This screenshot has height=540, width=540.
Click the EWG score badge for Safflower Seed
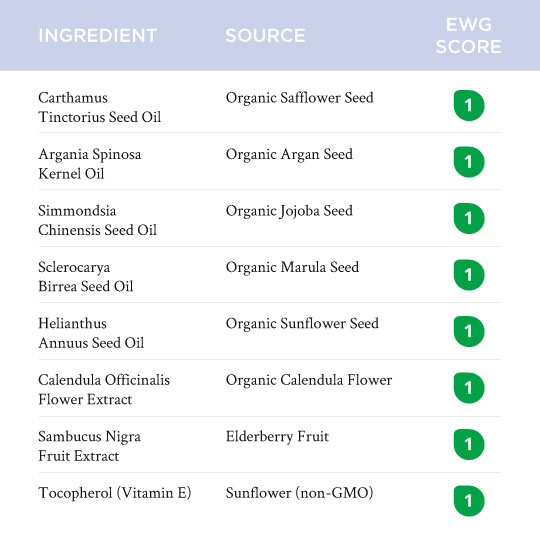(469, 106)
